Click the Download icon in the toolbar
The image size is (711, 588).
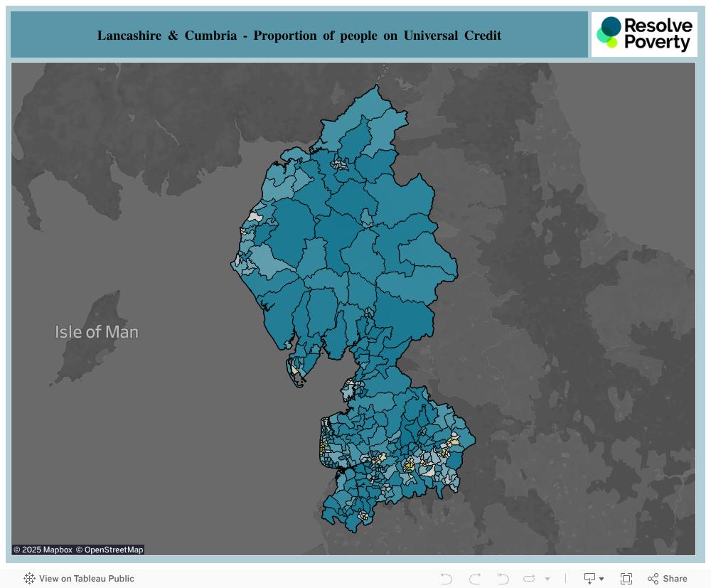[589, 579]
